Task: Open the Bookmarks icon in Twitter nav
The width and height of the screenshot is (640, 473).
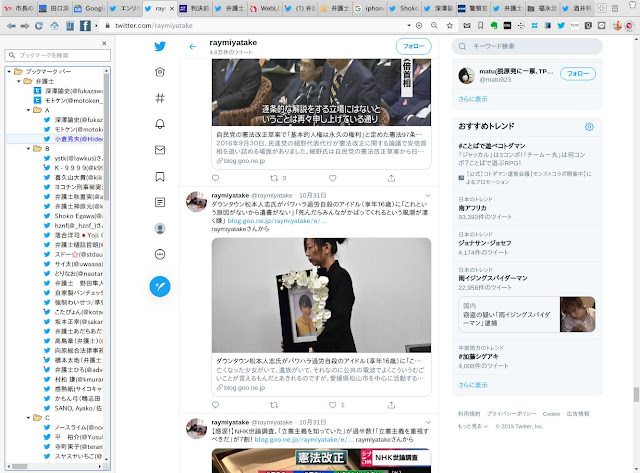Action: [160, 176]
